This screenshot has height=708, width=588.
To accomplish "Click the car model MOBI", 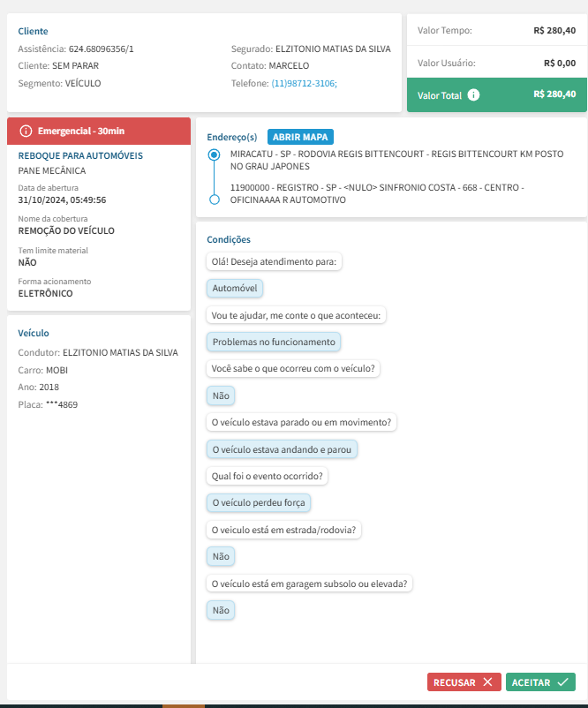I will click(x=57, y=370).
